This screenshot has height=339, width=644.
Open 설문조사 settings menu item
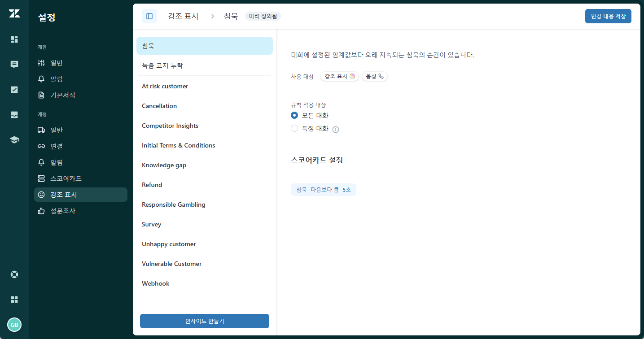tap(81, 211)
